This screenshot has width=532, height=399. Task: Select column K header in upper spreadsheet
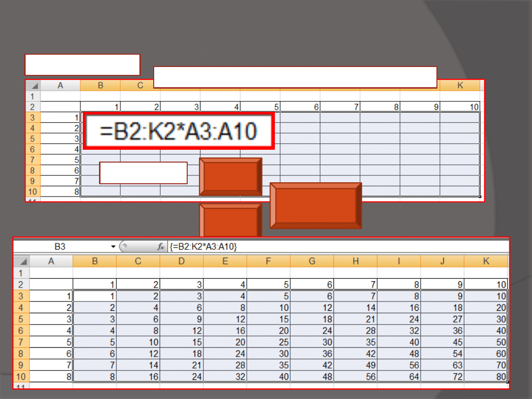[460, 86]
